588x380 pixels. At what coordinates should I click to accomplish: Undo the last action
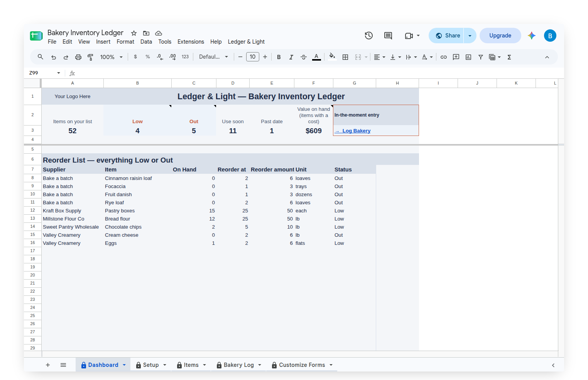coord(54,57)
